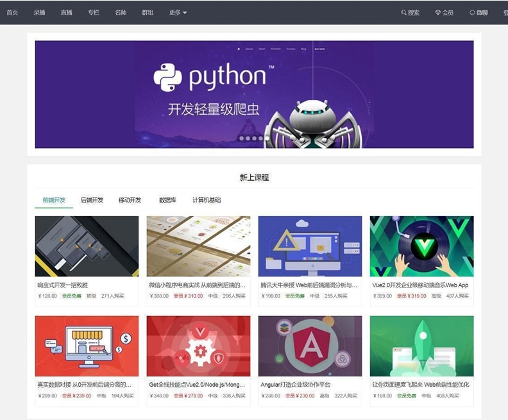Click member price ¥319.00
508x420 pixels.
click(411, 296)
